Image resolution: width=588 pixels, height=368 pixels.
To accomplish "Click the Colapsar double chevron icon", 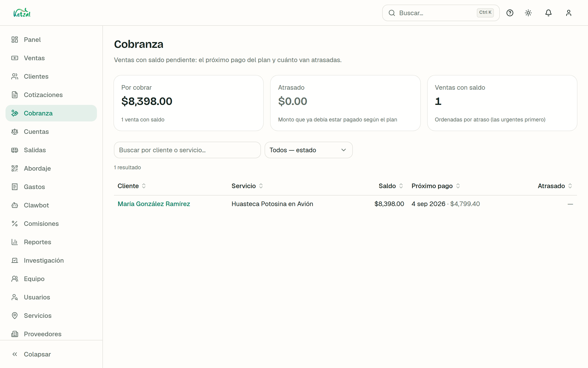I will click(x=14, y=354).
